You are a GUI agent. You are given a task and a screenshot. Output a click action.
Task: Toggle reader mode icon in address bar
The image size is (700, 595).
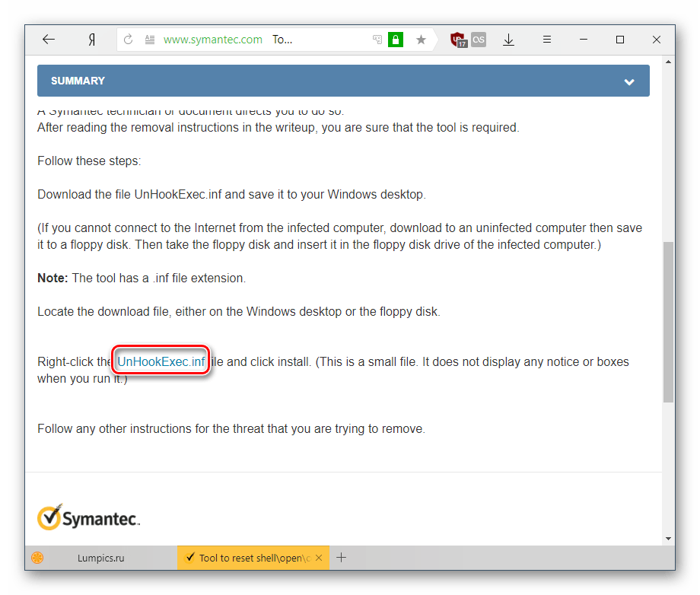[x=149, y=40]
